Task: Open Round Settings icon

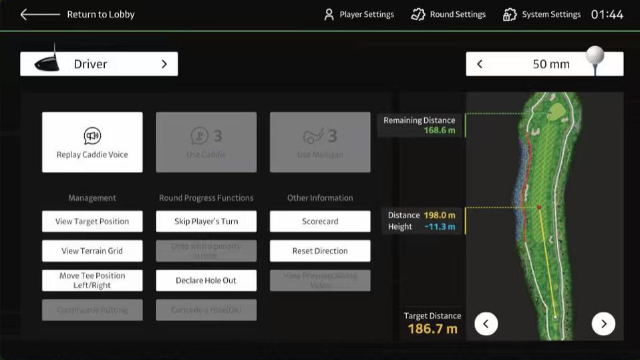Action: (418, 15)
